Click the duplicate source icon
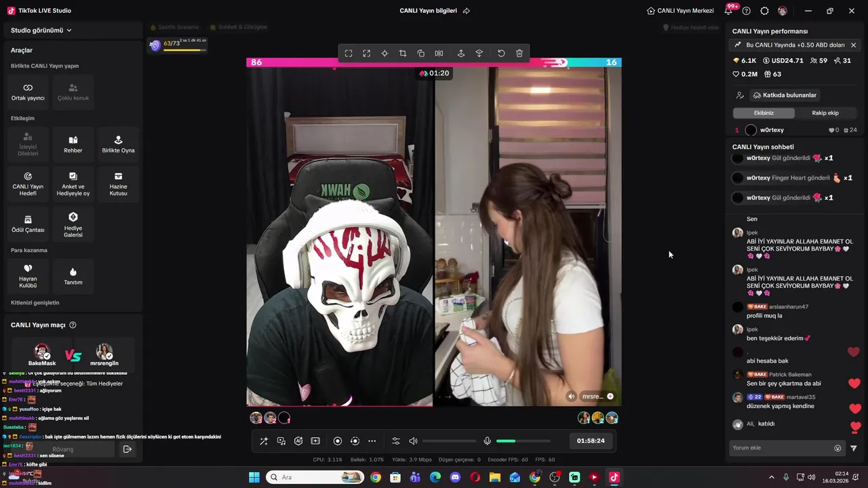868x488 pixels. (x=421, y=54)
